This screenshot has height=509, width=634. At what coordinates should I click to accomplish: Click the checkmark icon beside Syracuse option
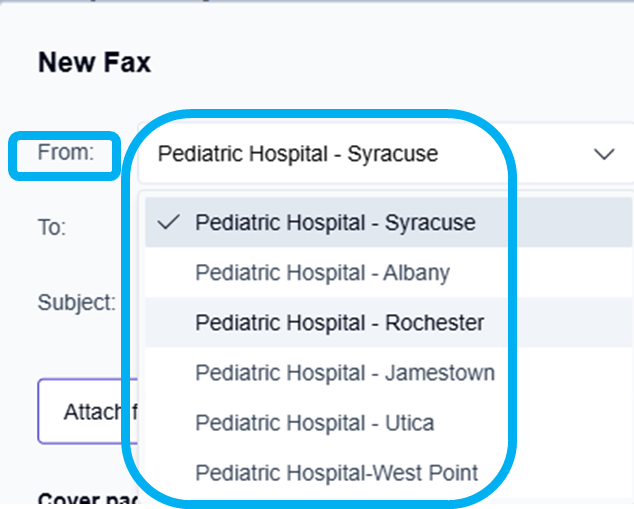pyautogui.click(x=169, y=222)
